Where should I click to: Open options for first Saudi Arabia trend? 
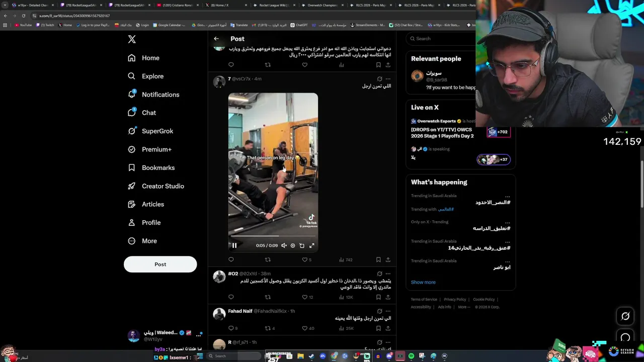click(x=507, y=196)
